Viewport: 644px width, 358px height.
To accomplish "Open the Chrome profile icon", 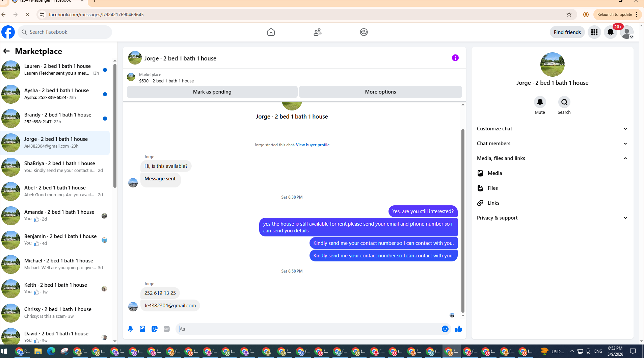I will point(586,15).
